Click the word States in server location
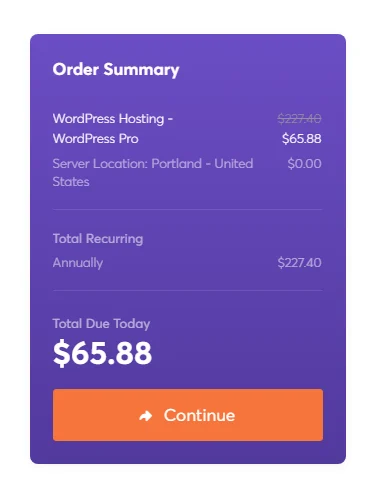Image resolution: width=382 pixels, height=500 pixels. tap(71, 182)
